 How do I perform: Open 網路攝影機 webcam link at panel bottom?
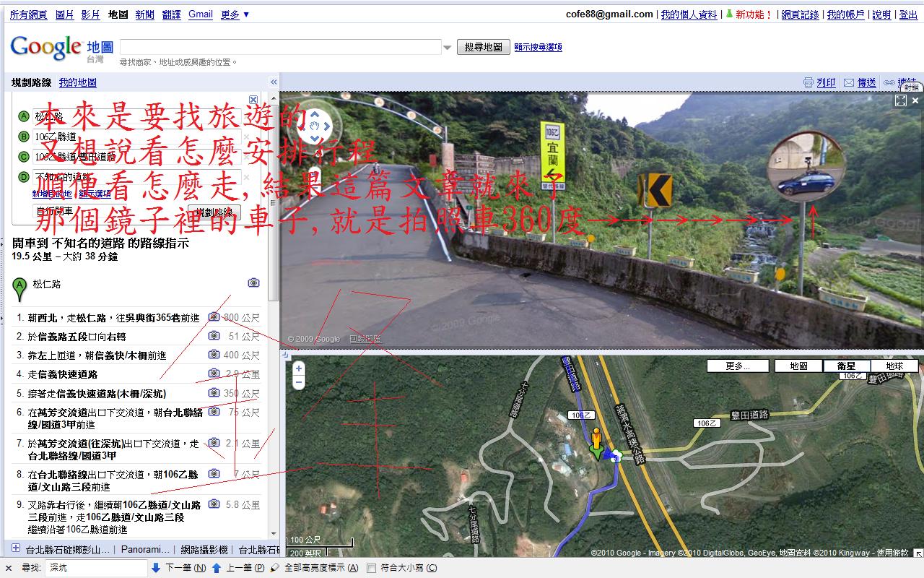[204, 549]
